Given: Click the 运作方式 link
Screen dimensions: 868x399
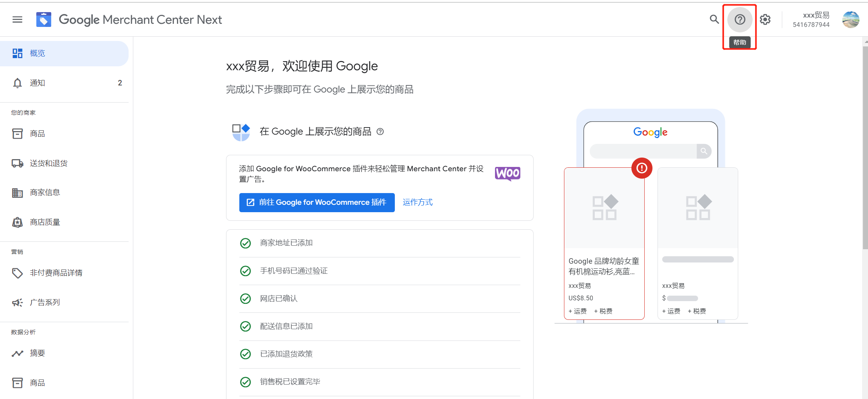Looking at the screenshot, I should tap(417, 202).
